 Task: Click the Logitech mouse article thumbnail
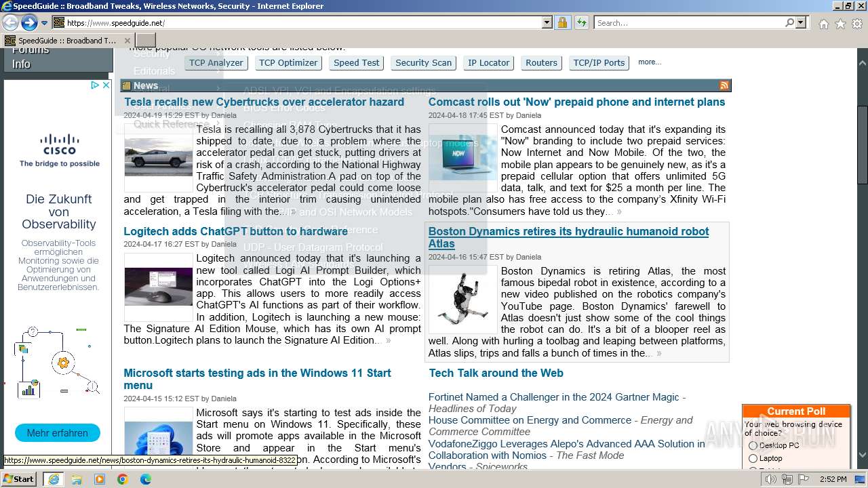[x=159, y=287]
